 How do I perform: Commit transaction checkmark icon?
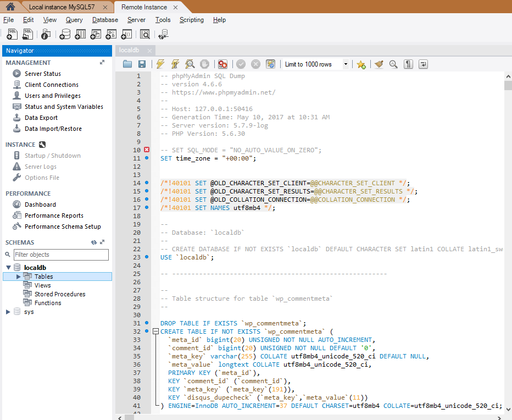241,64
